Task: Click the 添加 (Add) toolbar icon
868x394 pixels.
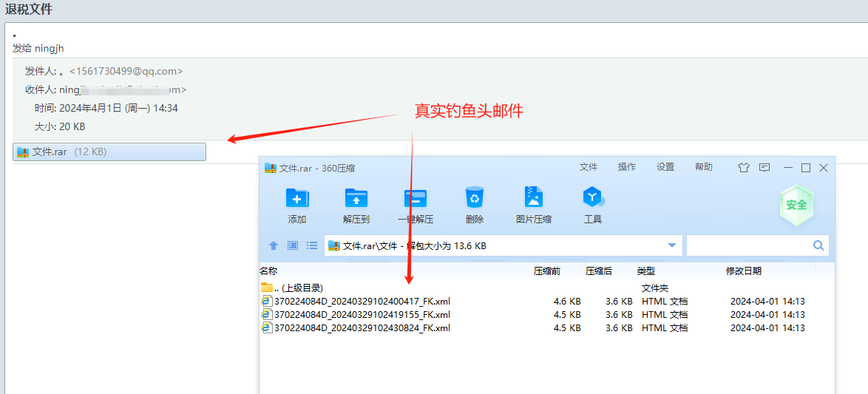Action: tap(297, 198)
